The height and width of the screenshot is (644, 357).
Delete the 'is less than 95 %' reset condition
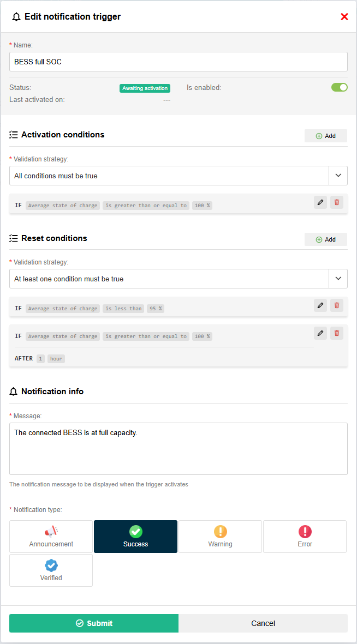click(336, 305)
